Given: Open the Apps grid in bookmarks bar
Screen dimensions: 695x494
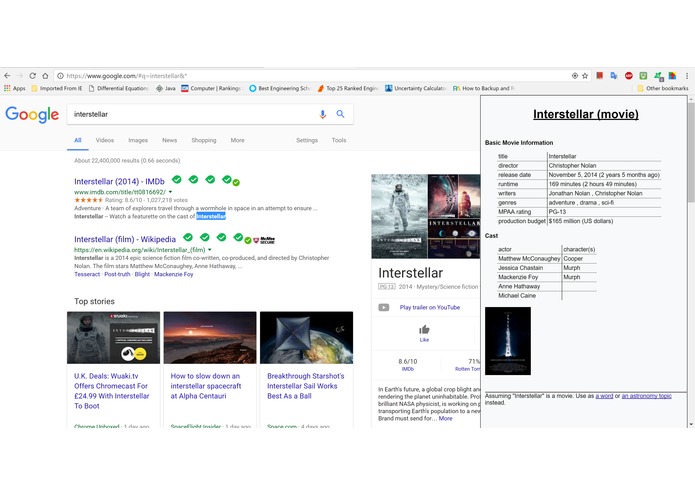Looking at the screenshot, I should (15, 88).
